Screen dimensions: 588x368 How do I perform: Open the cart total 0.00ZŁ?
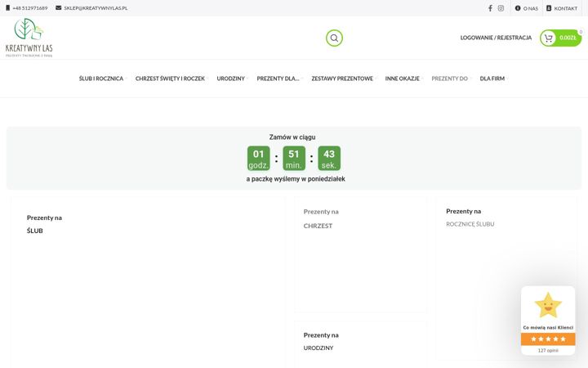tap(568, 38)
